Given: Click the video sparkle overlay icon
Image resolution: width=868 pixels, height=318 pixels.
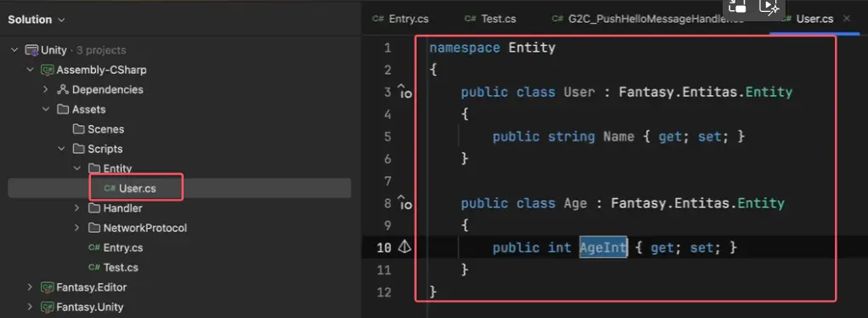Looking at the screenshot, I should (x=769, y=7).
